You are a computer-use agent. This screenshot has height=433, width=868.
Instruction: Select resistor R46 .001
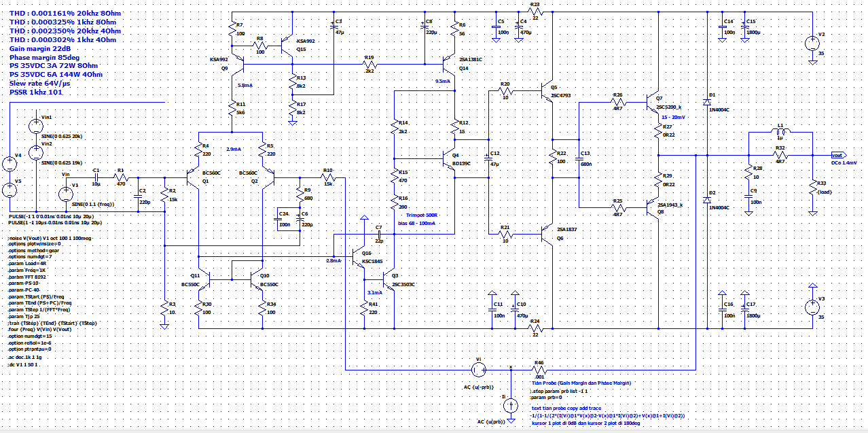click(x=540, y=369)
